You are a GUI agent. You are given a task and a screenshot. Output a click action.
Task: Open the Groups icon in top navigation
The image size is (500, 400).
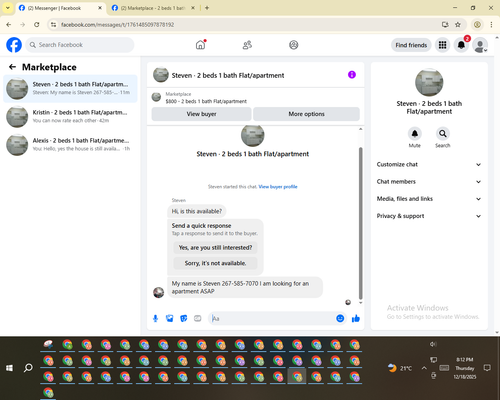click(x=294, y=45)
